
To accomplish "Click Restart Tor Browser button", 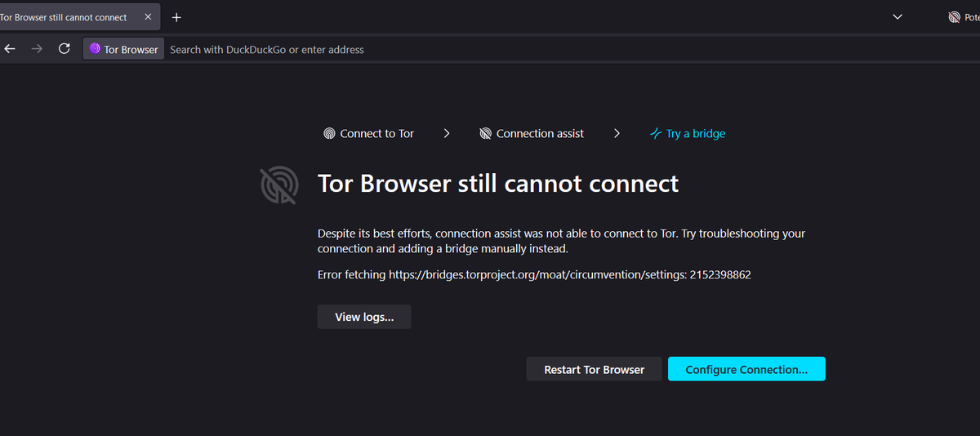I will click(x=595, y=369).
